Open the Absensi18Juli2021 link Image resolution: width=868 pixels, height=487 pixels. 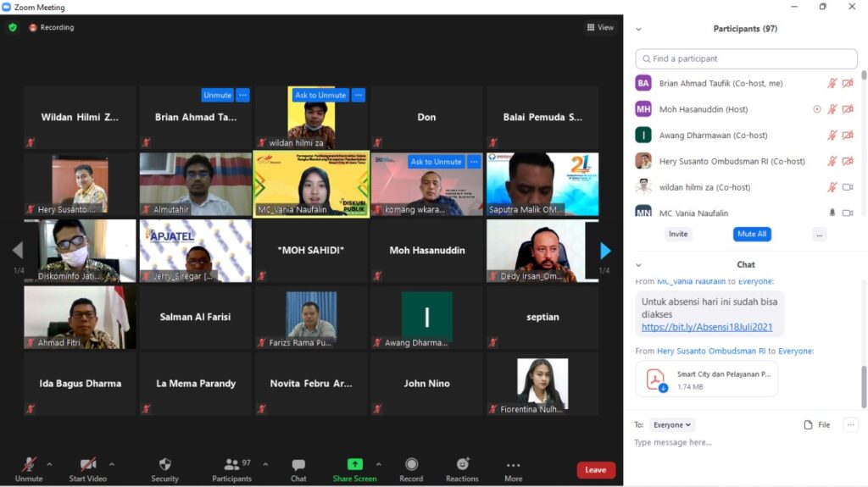[707, 327]
